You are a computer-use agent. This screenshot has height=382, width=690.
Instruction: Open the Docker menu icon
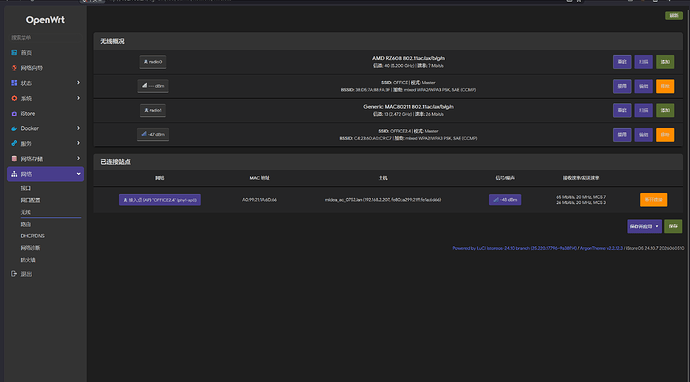click(14, 129)
